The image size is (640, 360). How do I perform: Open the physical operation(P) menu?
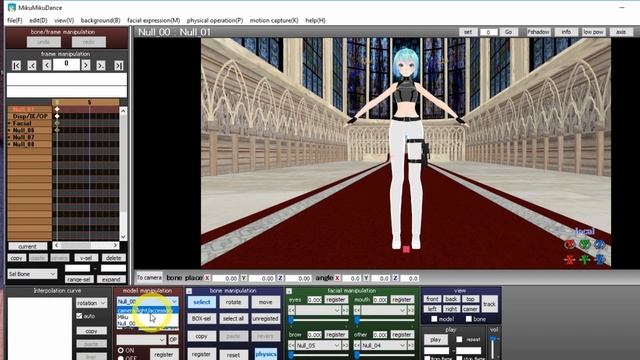(x=215, y=20)
